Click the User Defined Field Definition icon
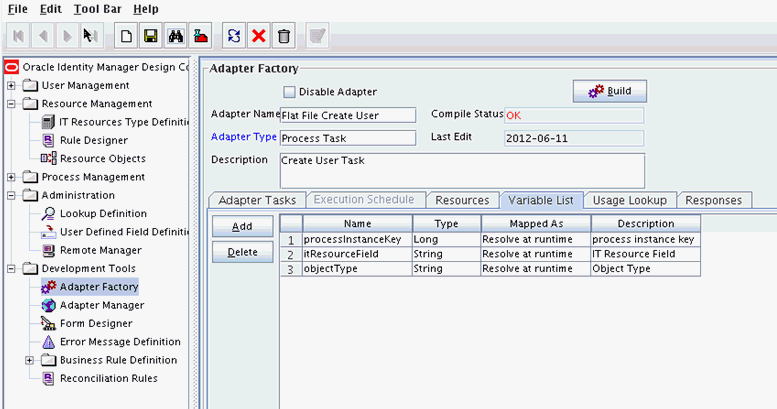 [49, 232]
